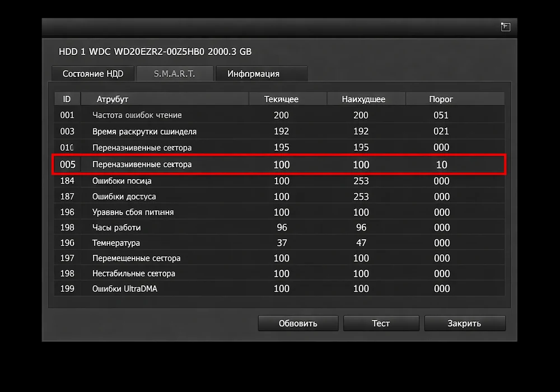Select the Ошибки UltraDMA row
The width and height of the screenshot is (560, 392).
coord(279,288)
